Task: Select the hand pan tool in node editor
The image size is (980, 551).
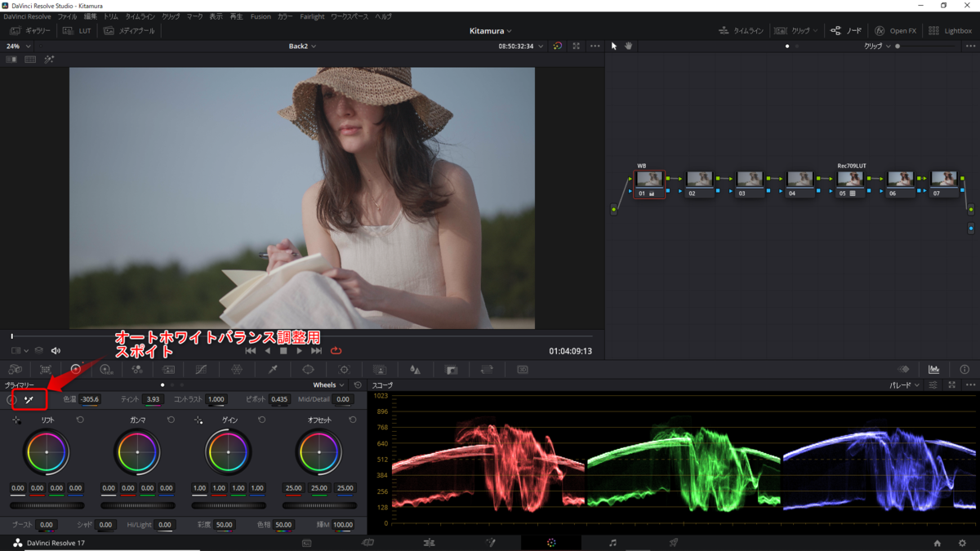Action: [628, 47]
